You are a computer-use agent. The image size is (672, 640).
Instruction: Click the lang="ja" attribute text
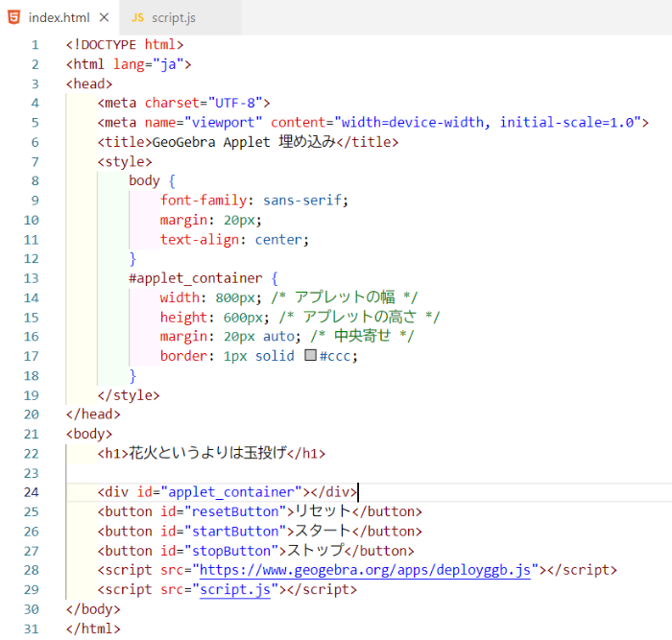click(148, 64)
